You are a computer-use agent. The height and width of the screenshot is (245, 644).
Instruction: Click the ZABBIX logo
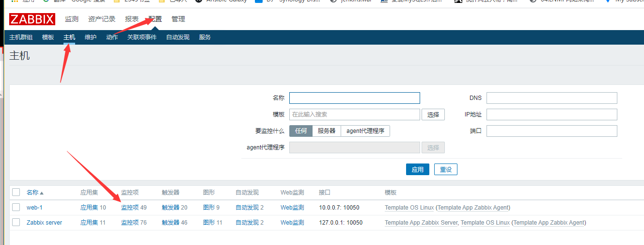[32, 19]
